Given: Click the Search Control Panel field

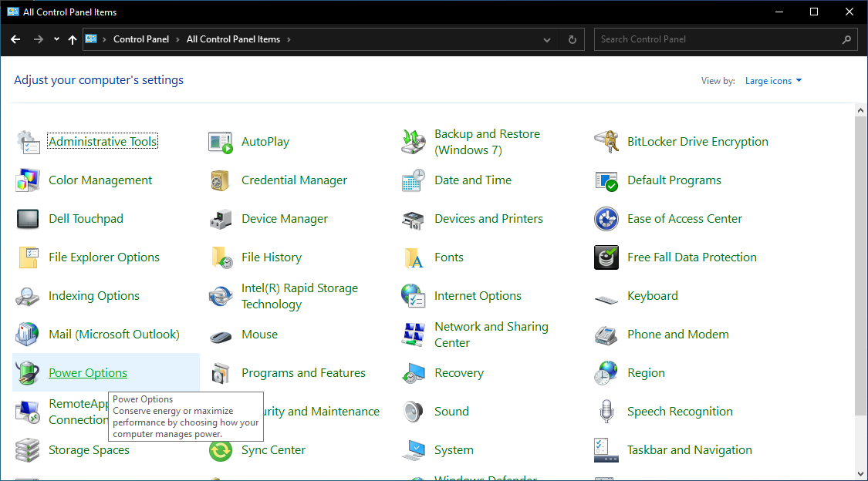Looking at the screenshot, I should [x=718, y=39].
